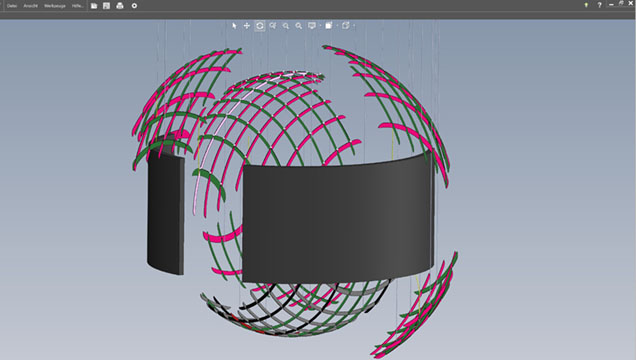
Task: Open the Datei menu
Action: pos(12,6)
